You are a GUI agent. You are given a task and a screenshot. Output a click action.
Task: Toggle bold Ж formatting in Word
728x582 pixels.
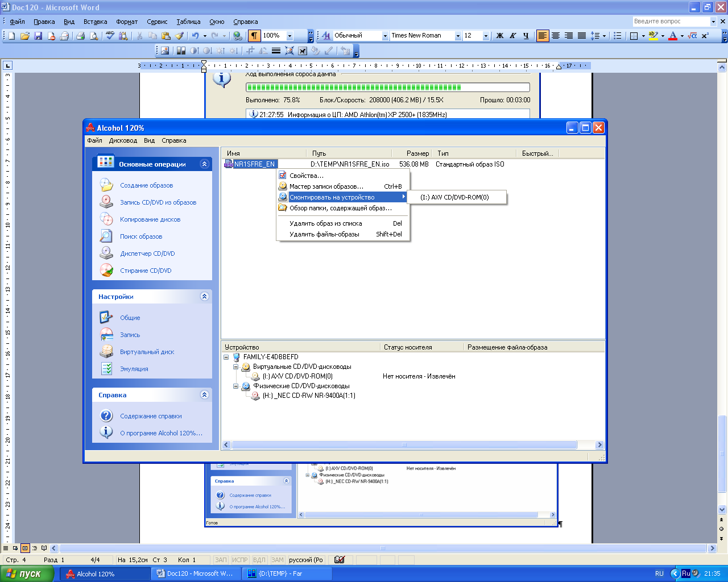500,35
